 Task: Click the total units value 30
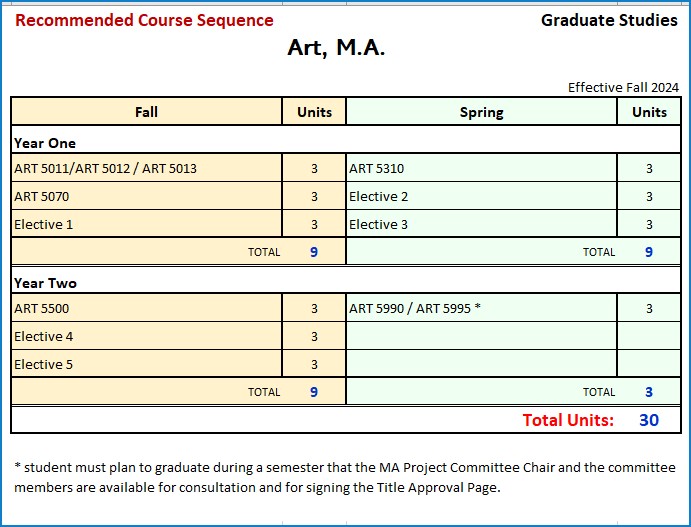649,420
